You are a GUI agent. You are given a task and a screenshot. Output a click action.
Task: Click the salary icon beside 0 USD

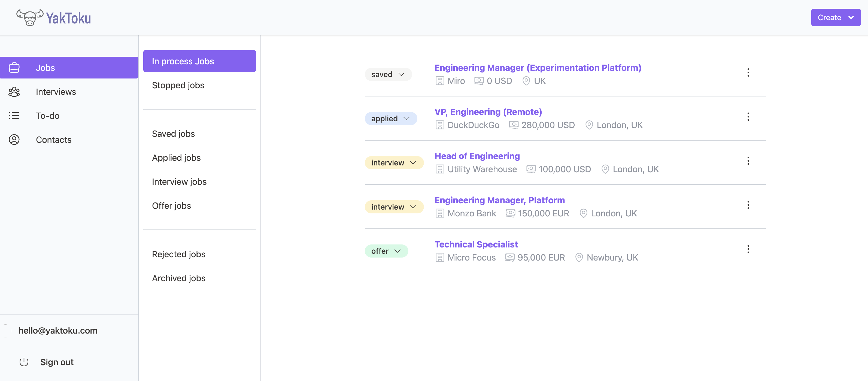(x=479, y=81)
